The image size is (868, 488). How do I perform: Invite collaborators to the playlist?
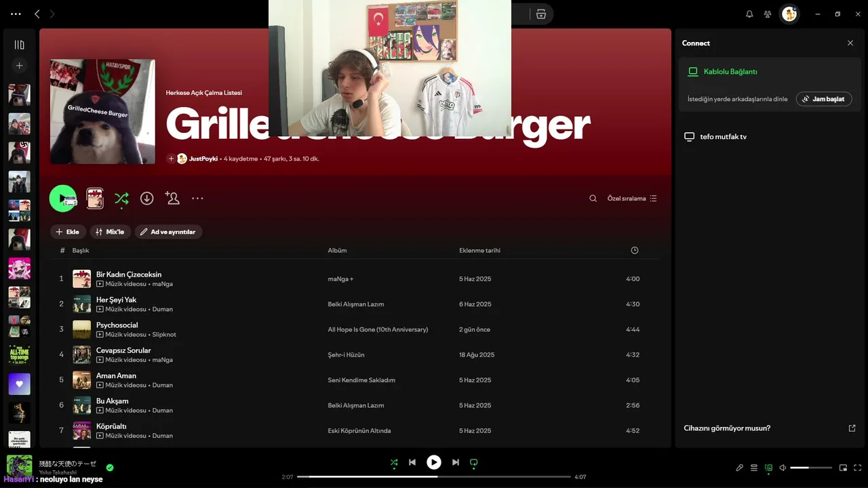[172, 199]
